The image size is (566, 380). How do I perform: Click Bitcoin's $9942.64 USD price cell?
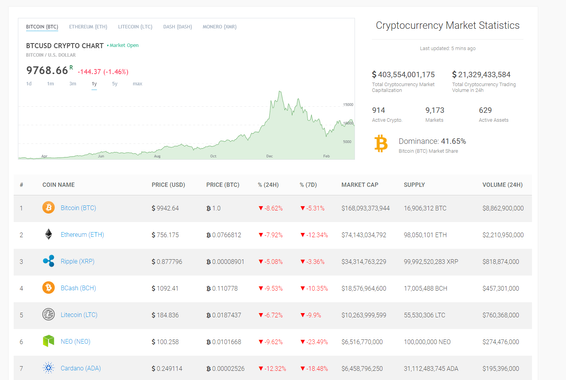[165, 208]
